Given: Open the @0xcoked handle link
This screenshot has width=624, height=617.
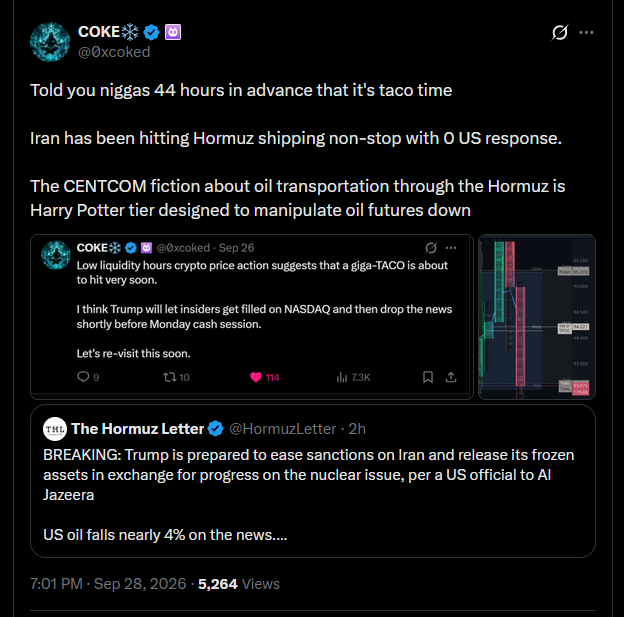Looking at the screenshot, I should [114, 52].
